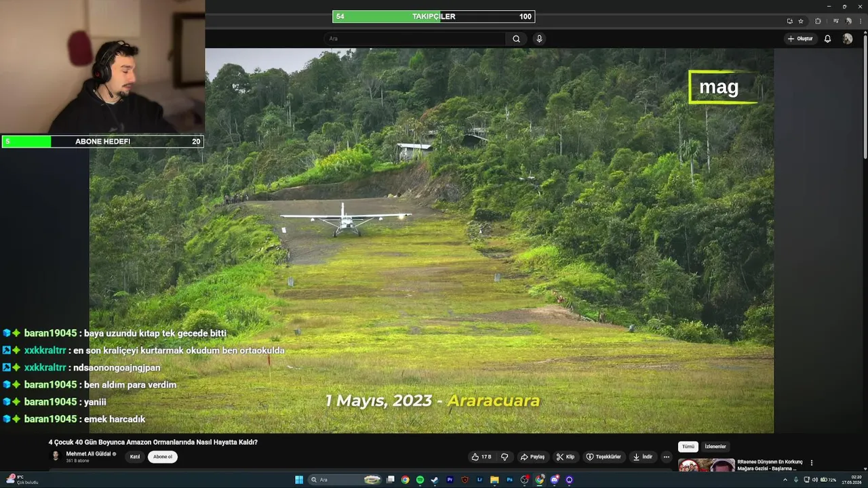Image resolution: width=868 pixels, height=488 pixels.
Task: Select the İzlenenler filter chip
Action: 715,447
